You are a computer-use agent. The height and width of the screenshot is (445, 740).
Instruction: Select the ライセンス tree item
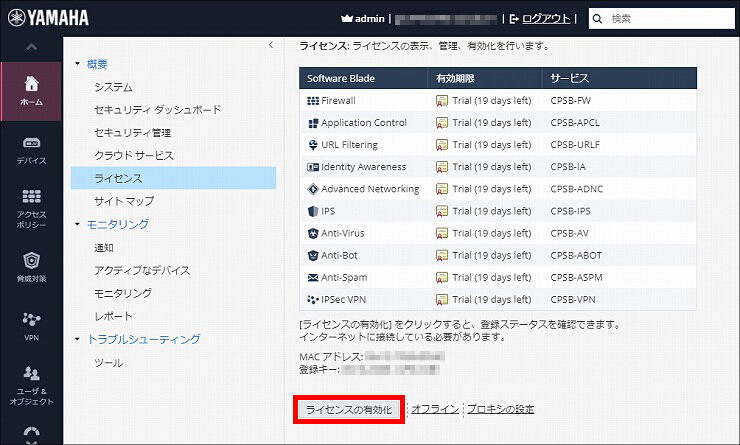click(x=173, y=178)
